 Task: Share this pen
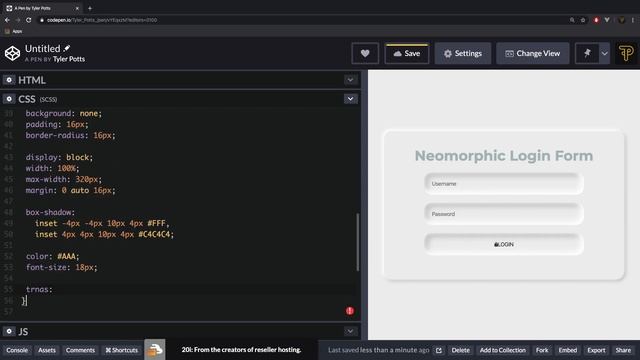click(x=623, y=350)
